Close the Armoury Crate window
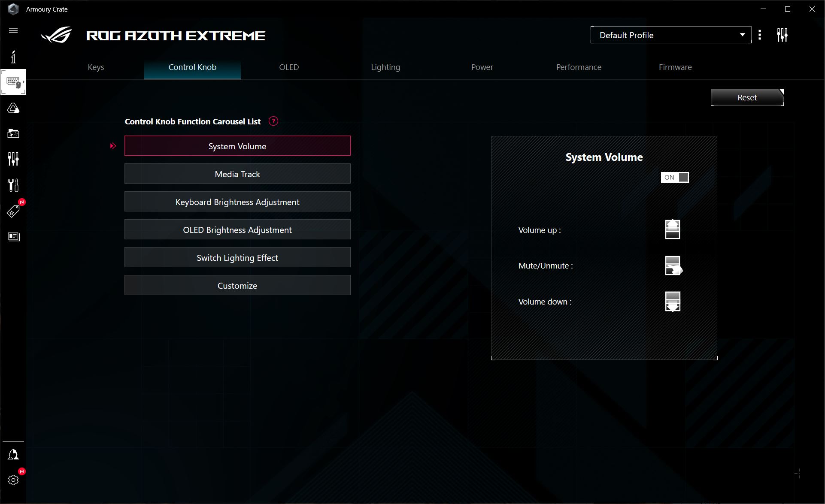 pyautogui.click(x=812, y=9)
